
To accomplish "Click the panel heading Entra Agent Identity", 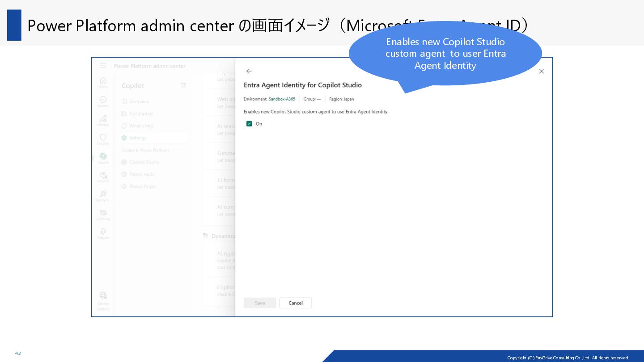I will coord(303,85).
